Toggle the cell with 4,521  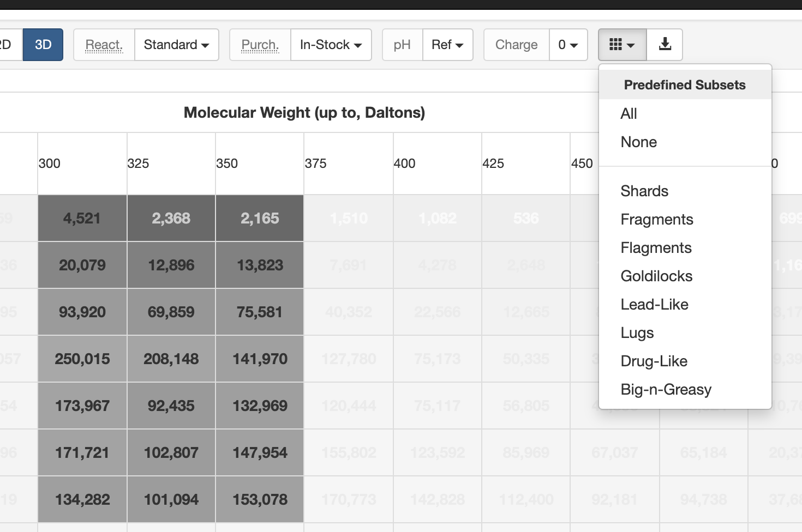[82, 218]
